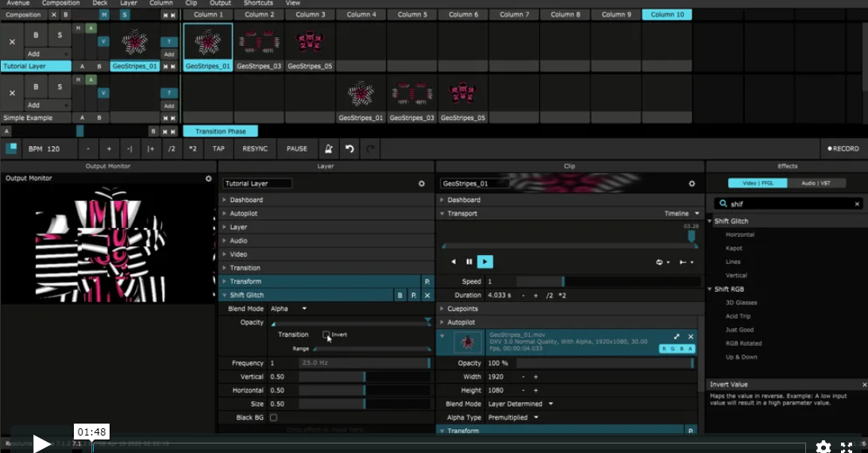Expand the Cuepoints section in Clip panel
868x453 pixels.
coord(463,308)
